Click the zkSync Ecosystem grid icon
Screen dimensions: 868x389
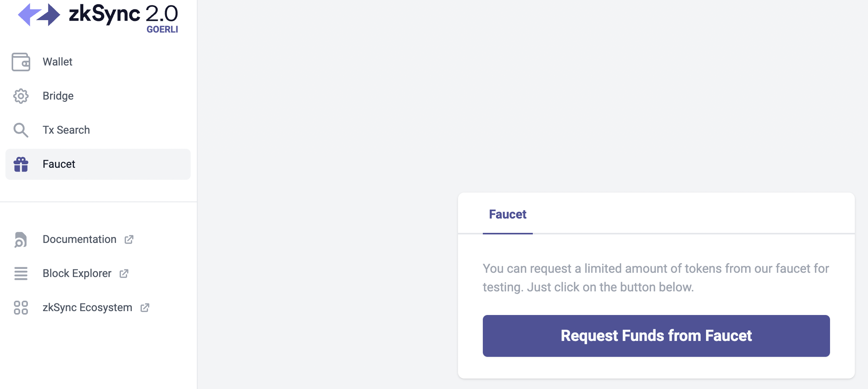click(x=21, y=308)
